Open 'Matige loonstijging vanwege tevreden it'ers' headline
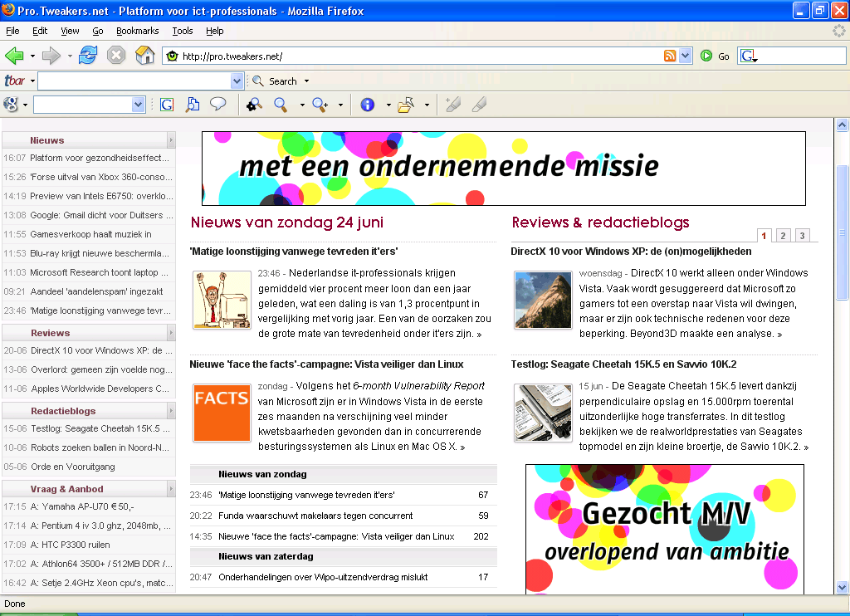This screenshot has width=850, height=616. tap(293, 251)
